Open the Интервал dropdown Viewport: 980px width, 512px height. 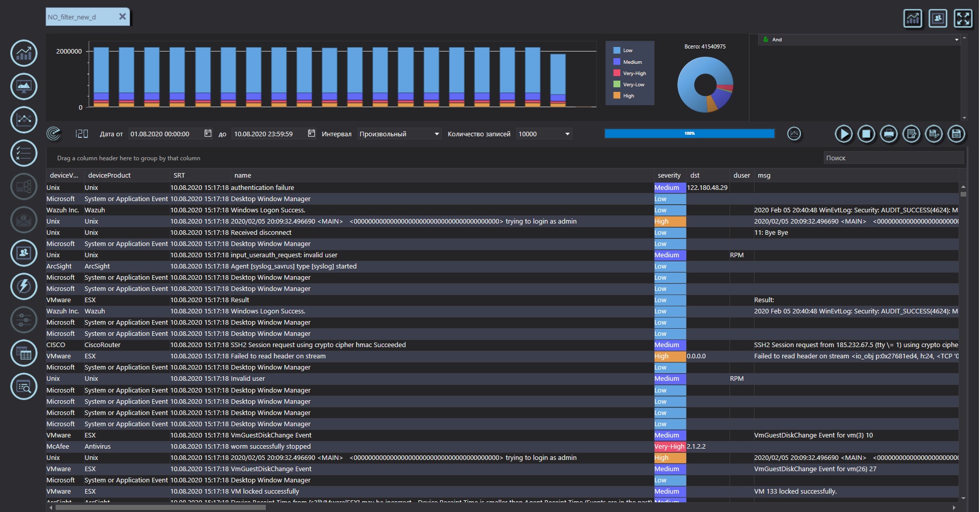coord(399,134)
